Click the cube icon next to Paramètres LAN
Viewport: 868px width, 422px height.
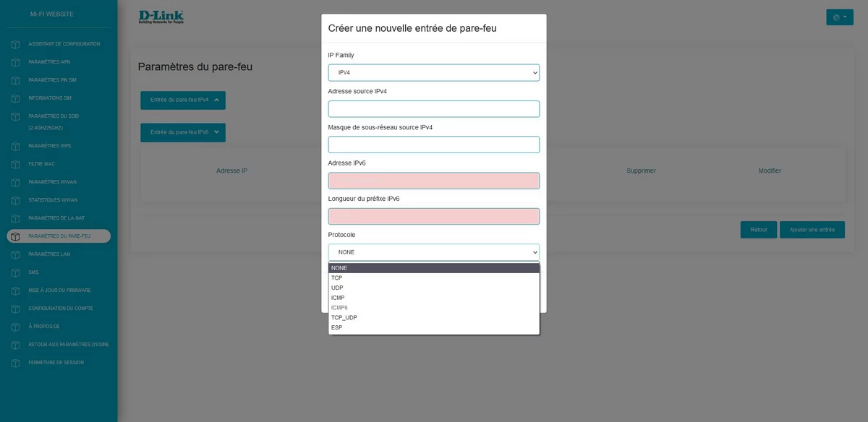[15, 254]
